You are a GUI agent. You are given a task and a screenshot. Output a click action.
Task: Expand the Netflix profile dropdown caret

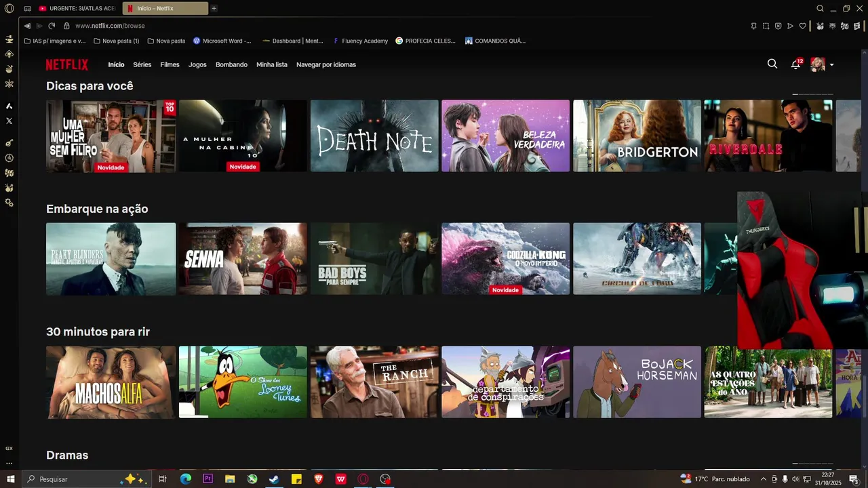pos(831,65)
